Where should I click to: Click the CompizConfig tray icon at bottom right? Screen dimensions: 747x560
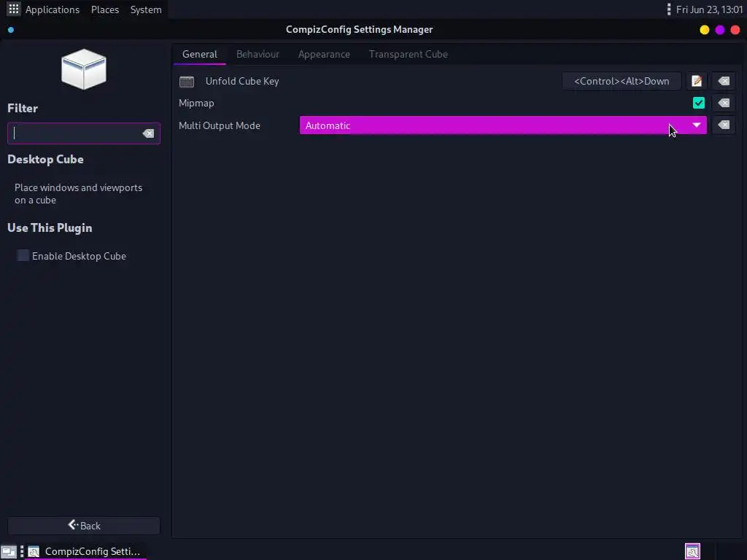tap(692, 551)
